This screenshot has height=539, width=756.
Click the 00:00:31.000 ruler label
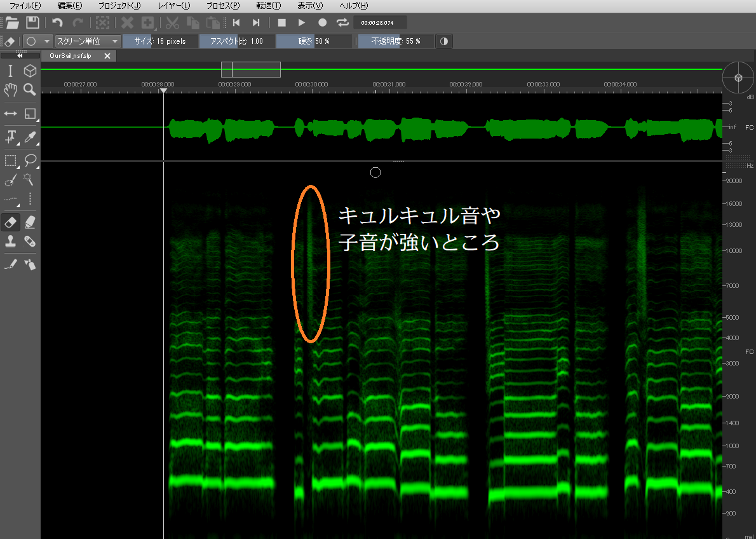point(389,84)
